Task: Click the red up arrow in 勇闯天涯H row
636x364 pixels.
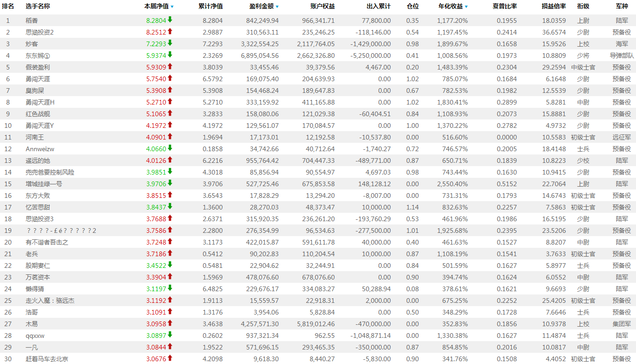Action: pyautogui.click(x=170, y=101)
